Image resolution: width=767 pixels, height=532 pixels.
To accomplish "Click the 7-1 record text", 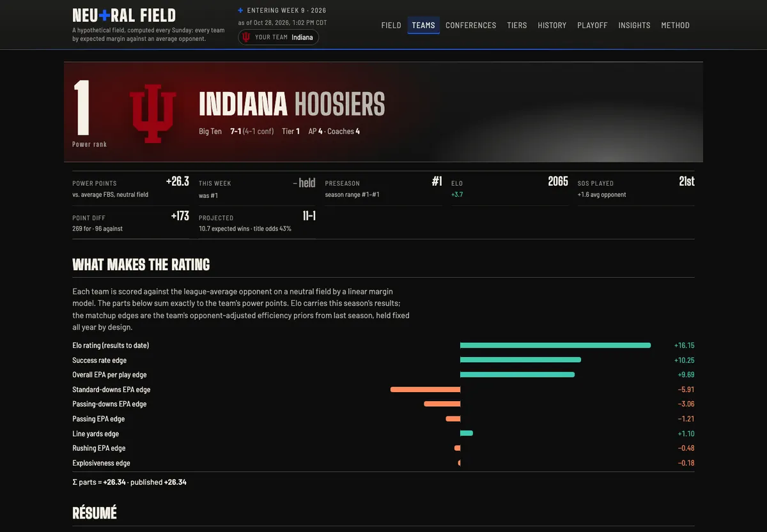I will coord(235,132).
